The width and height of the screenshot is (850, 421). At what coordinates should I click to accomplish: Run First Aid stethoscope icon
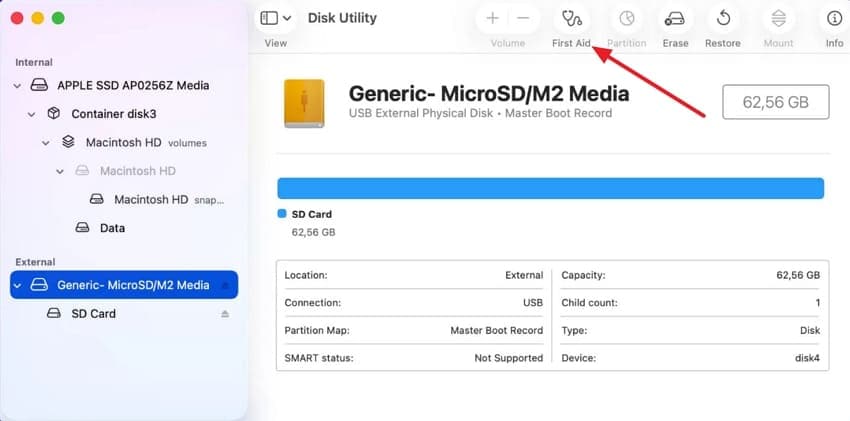(571, 19)
